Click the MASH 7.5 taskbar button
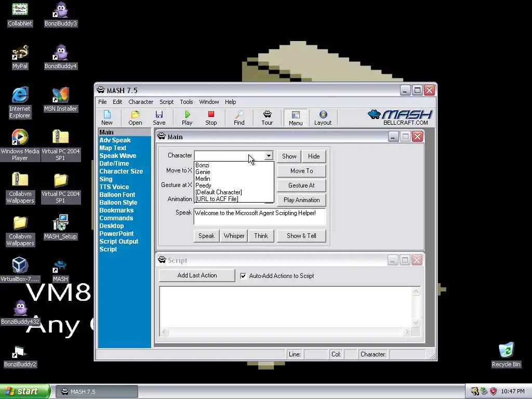Image resolution: width=532 pixels, height=399 pixels. tap(96, 392)
